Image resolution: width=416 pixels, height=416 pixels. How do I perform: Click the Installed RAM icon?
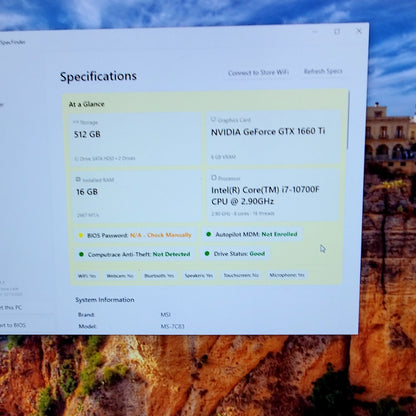point(78,179)
